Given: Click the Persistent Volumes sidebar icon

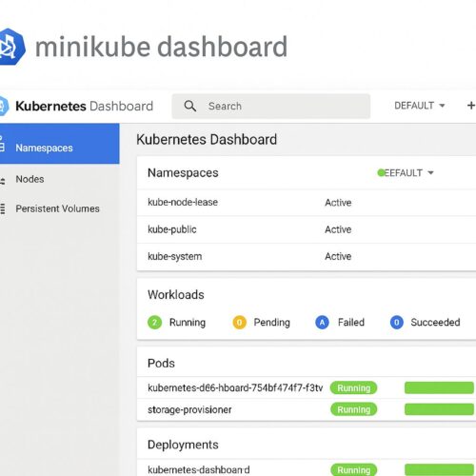Looking at the screenshot, I should click(3, 208).
